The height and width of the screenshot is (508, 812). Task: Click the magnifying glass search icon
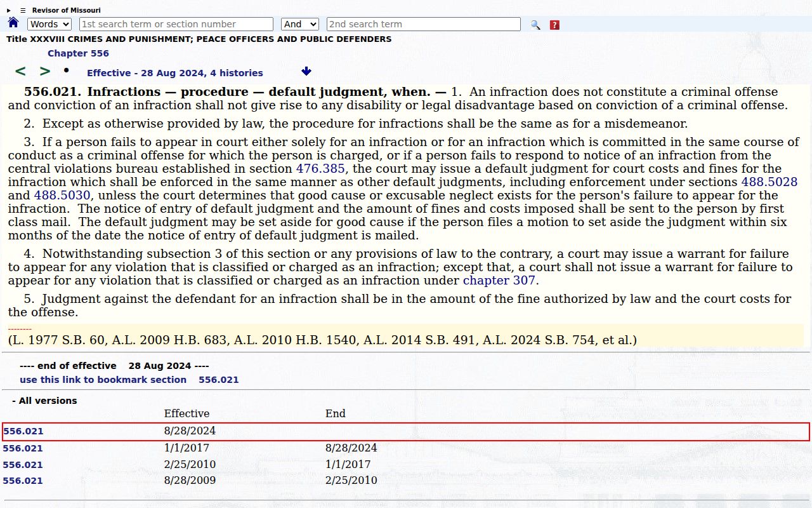(535, 25)
